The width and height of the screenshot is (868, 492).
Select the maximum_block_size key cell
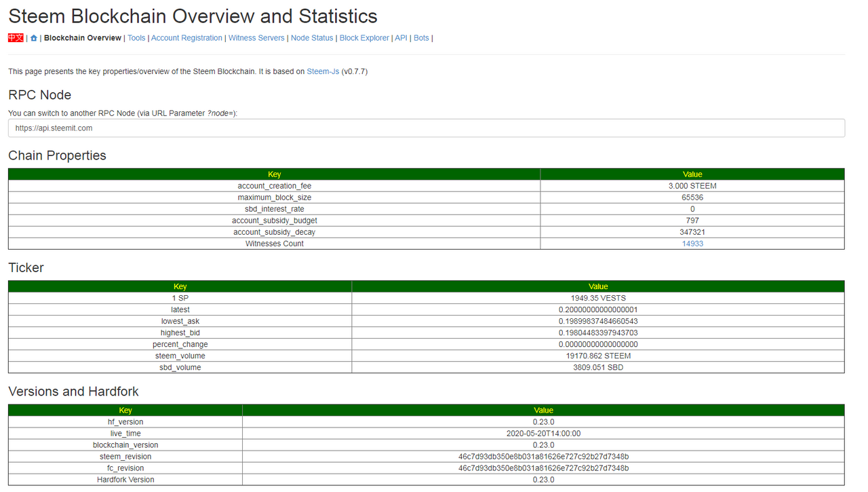pyautogui.click(x=275, y=197)
